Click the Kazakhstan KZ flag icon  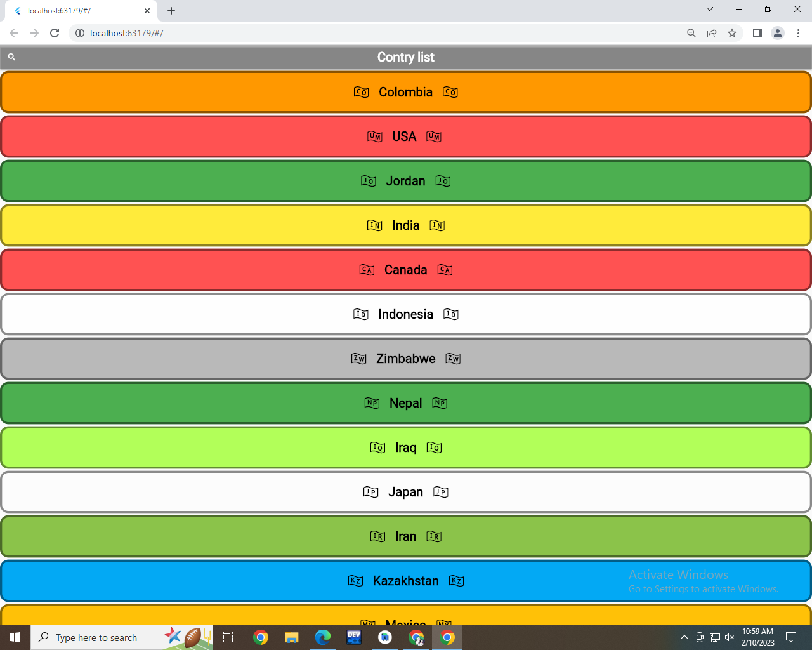coord(355,580)
